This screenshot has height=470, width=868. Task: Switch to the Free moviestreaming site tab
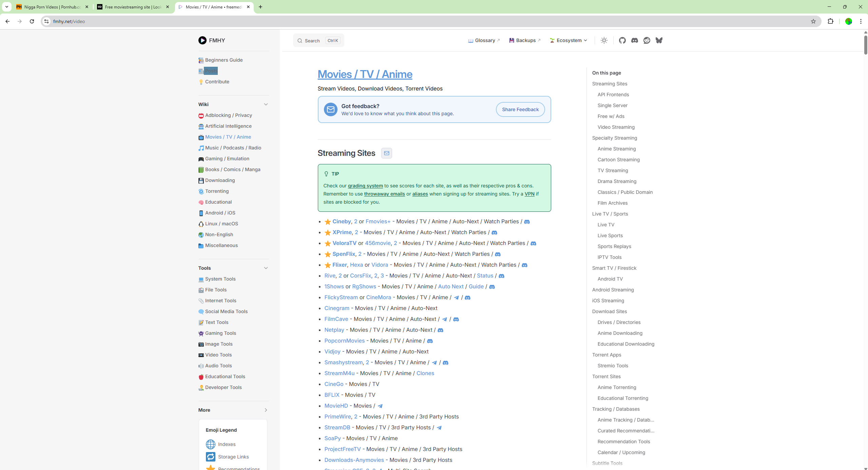(133, 7)
